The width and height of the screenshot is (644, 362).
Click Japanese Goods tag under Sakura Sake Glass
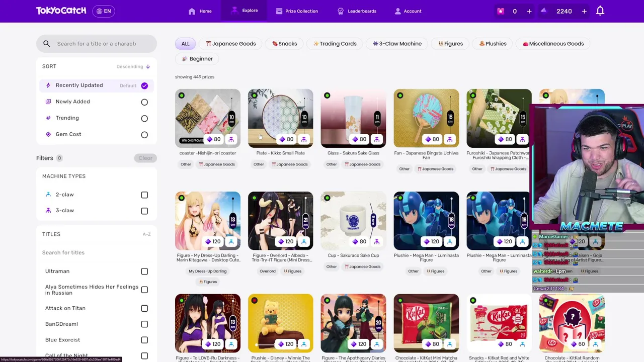pyautogui.click(x=362, y=164)
